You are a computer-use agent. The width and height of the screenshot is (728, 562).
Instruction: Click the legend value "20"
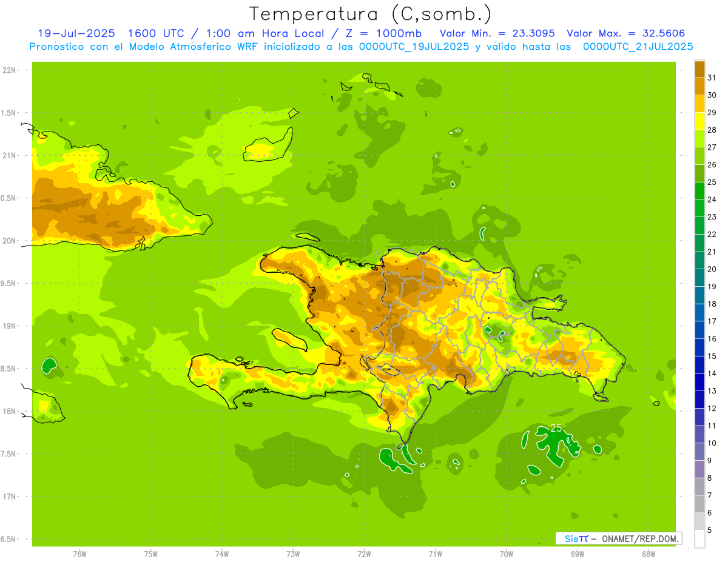tap(712, 269)
